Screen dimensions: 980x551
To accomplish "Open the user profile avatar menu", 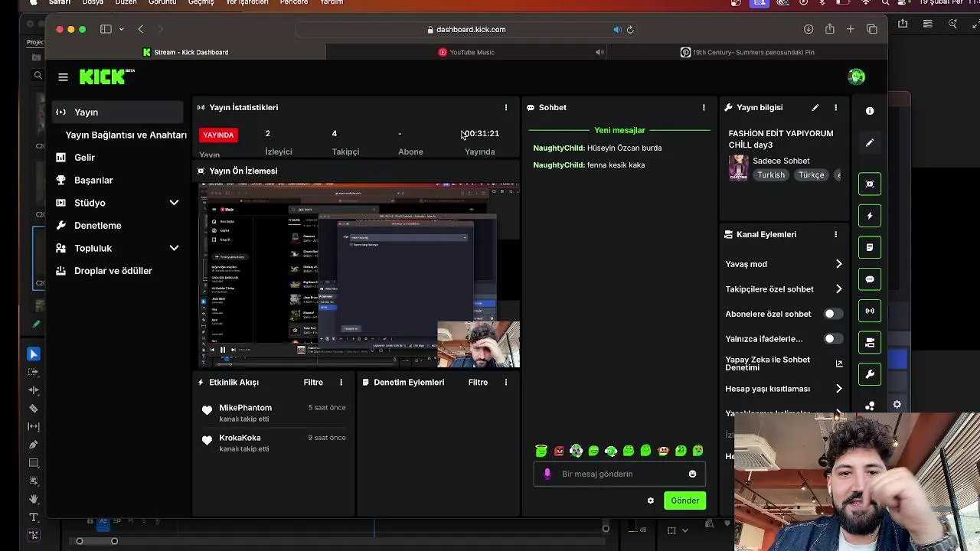I will click(x=856, y=77).
